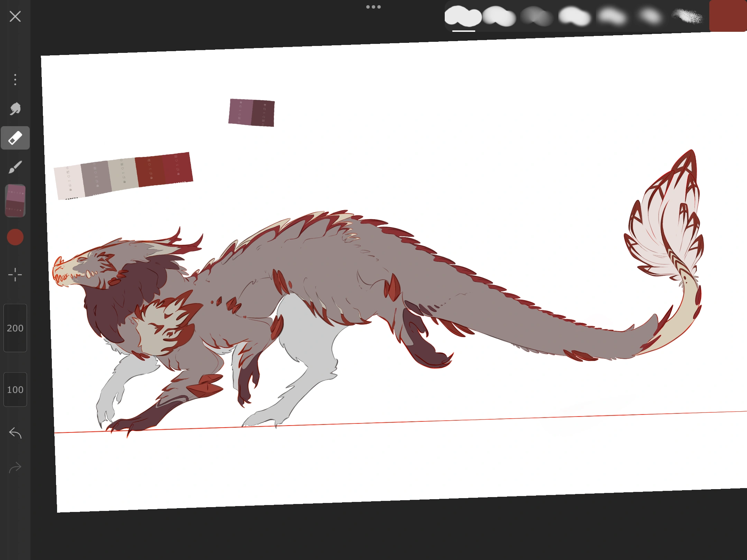
Task: Choose the sixth blurry airbrush preset
Action: pyautogui.click(x=649, y=16)
